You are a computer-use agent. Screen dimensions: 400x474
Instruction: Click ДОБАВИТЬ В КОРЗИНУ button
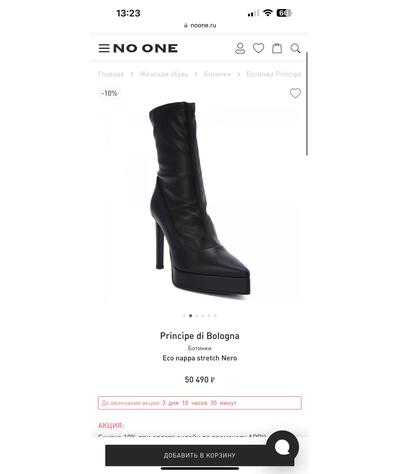(199, 455)
